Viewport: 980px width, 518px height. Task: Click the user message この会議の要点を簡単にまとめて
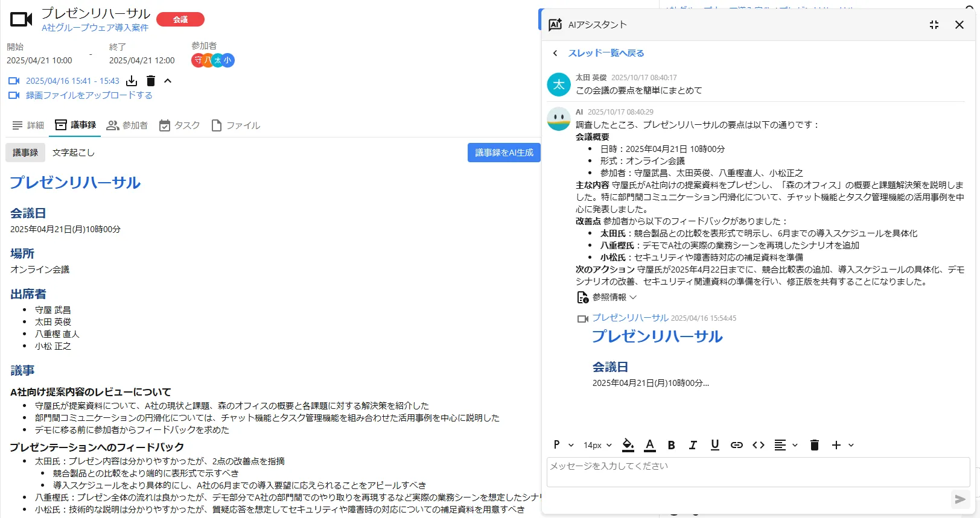tap(638, 90)
